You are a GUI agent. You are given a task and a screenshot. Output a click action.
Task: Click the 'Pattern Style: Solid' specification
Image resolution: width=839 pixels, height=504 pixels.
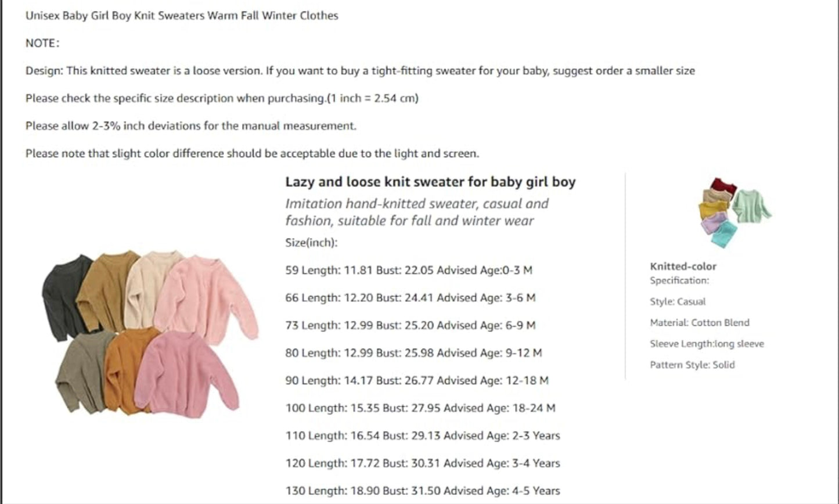click(692, 365)
